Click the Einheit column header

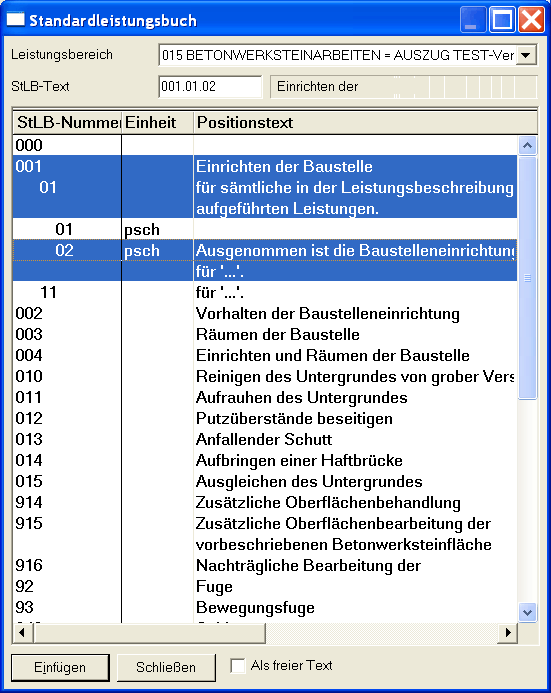point(157,122)
